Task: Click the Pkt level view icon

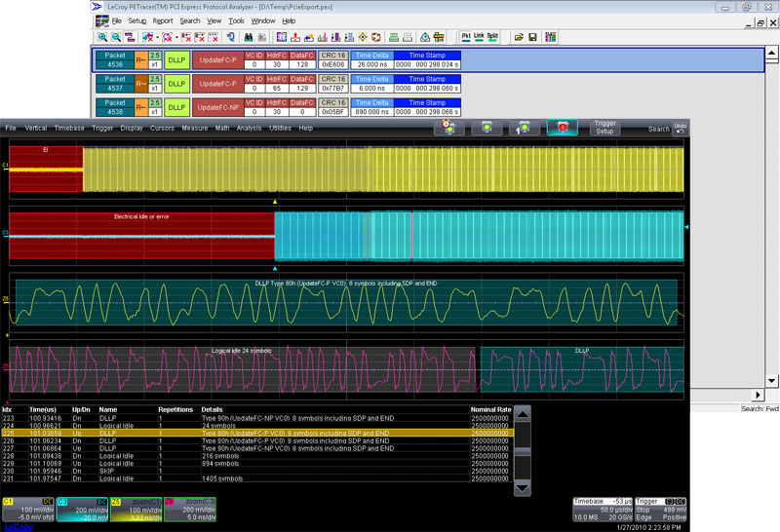Action: [x=466, y=37]
